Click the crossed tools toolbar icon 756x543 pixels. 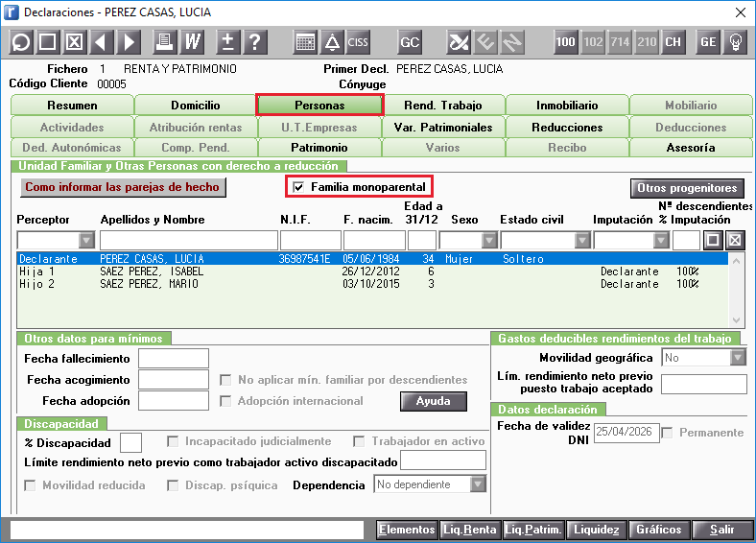[x=459, y=42]
